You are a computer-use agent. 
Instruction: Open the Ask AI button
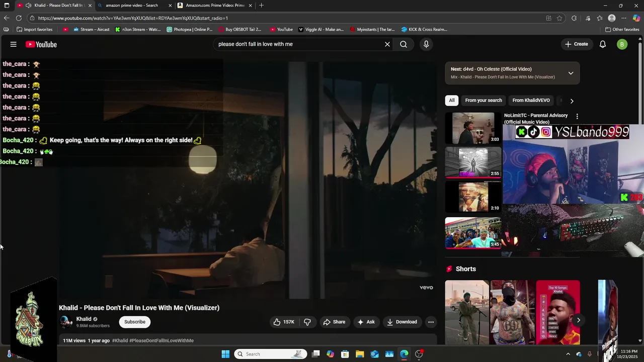366,322
